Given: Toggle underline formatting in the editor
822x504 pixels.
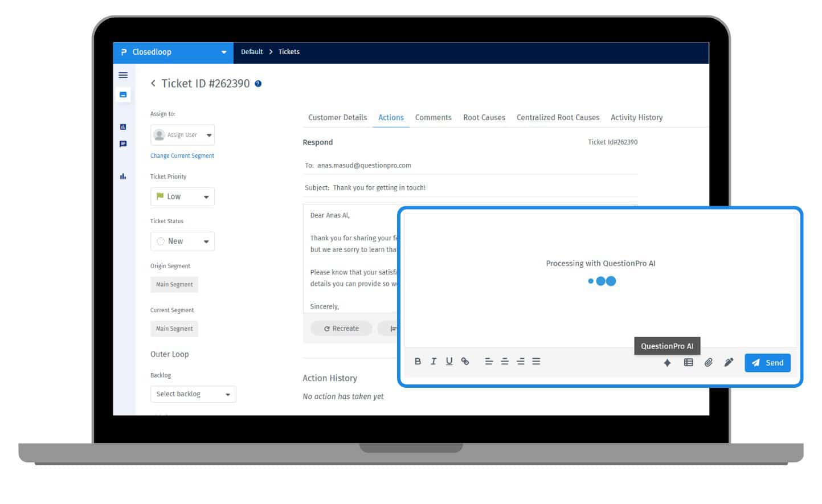Looking at the screenshot, I should pos(449,361).
